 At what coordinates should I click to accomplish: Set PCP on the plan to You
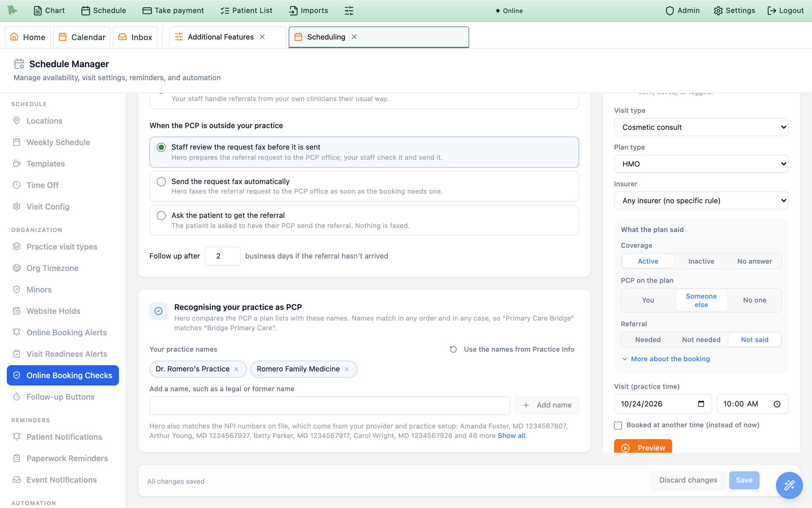pyautogui.click(x=648, y=300)
